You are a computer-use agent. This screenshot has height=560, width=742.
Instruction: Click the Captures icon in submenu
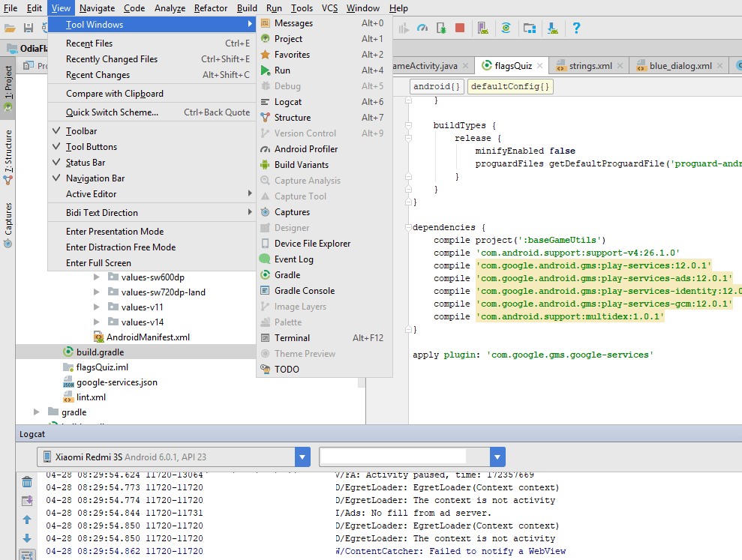point(266,212)
